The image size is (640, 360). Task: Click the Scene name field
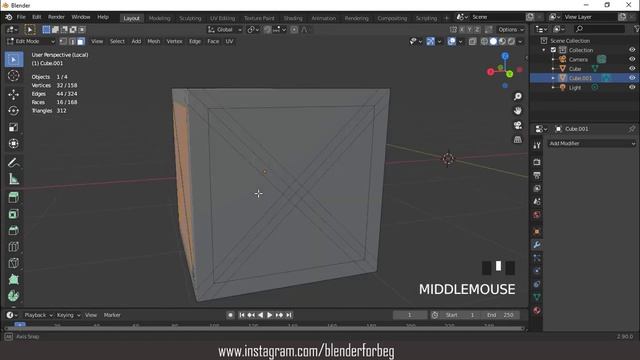(x=497, y=17)
